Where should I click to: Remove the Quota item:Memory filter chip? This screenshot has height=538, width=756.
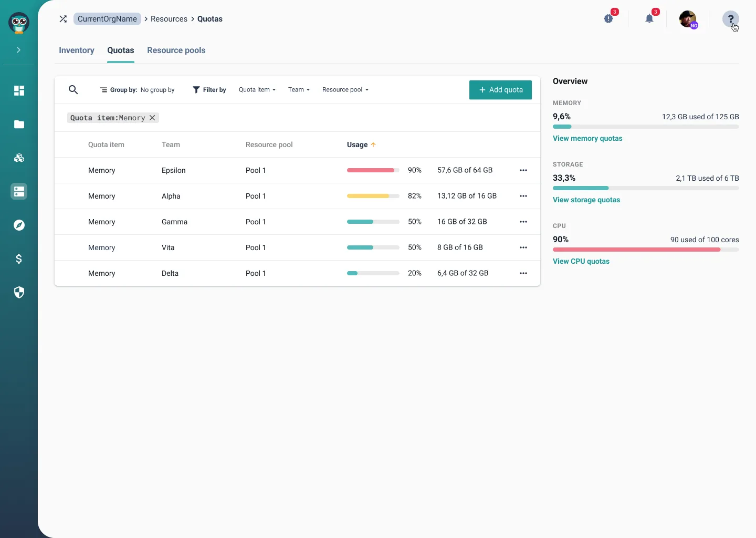pos(152,118)
